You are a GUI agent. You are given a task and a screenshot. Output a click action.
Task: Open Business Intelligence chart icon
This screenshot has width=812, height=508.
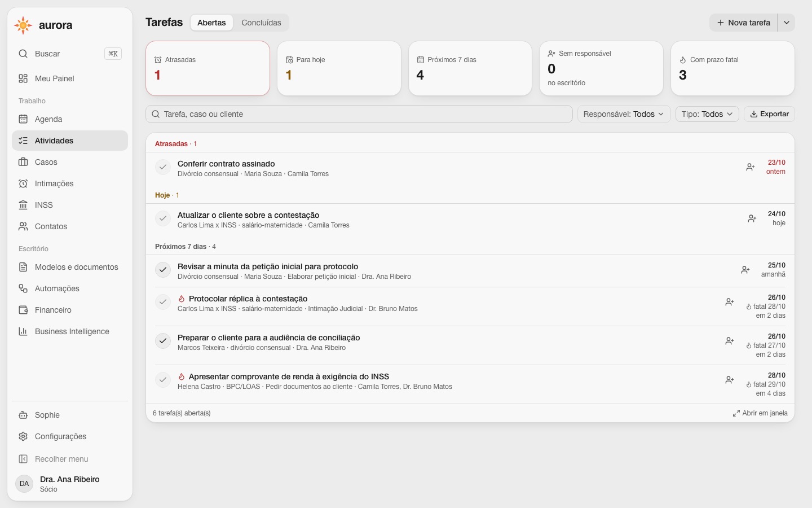[x=23, y=331]
